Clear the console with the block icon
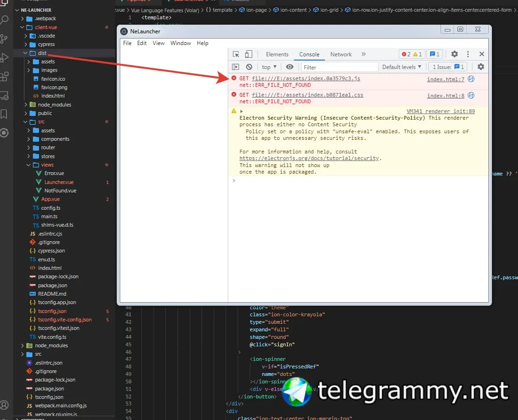Image resolution: width=518 pixels, height=420 pixels. 249,67
